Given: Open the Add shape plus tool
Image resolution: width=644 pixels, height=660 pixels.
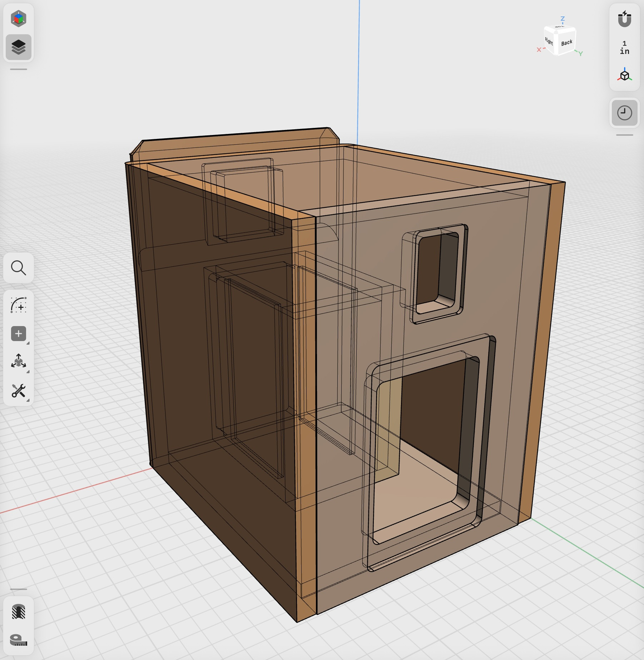Looking at the screenshot, I should click(x=19, y=334).
